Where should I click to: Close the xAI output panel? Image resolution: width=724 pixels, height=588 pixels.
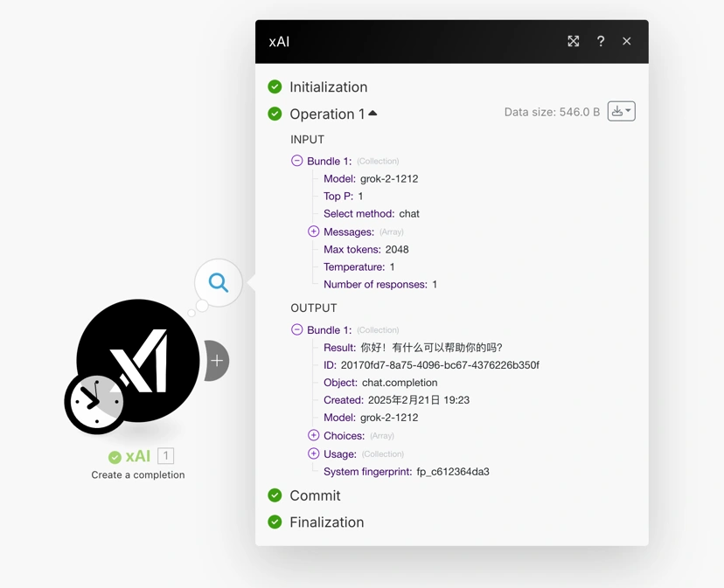[x=627, y=41]
